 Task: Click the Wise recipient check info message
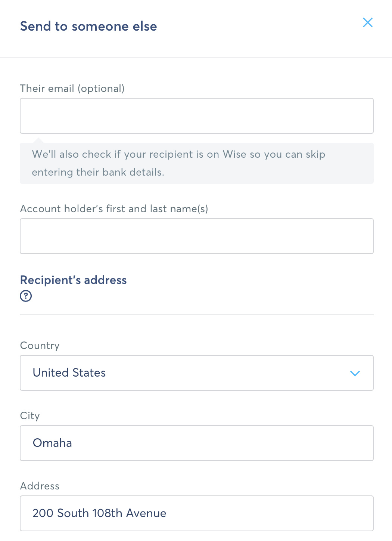[197, 163]
